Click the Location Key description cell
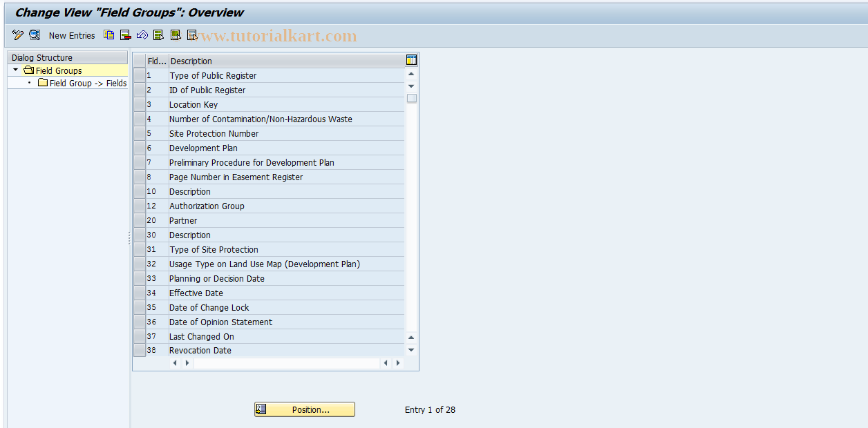 point(287,104)
